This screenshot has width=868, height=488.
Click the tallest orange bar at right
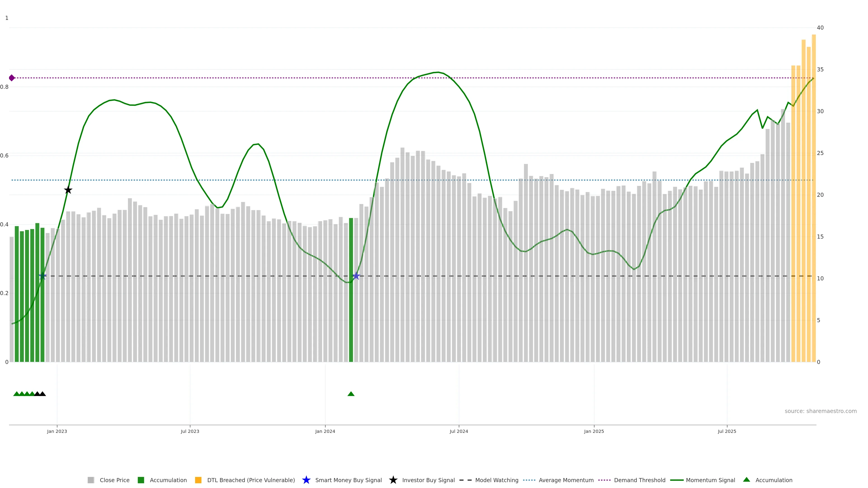814,202
